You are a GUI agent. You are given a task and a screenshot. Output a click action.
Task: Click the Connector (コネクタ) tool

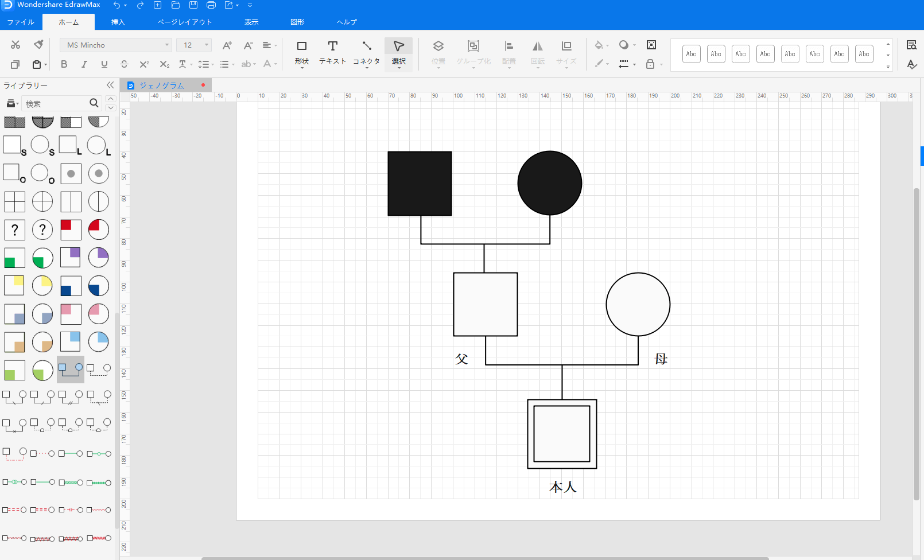366,52
